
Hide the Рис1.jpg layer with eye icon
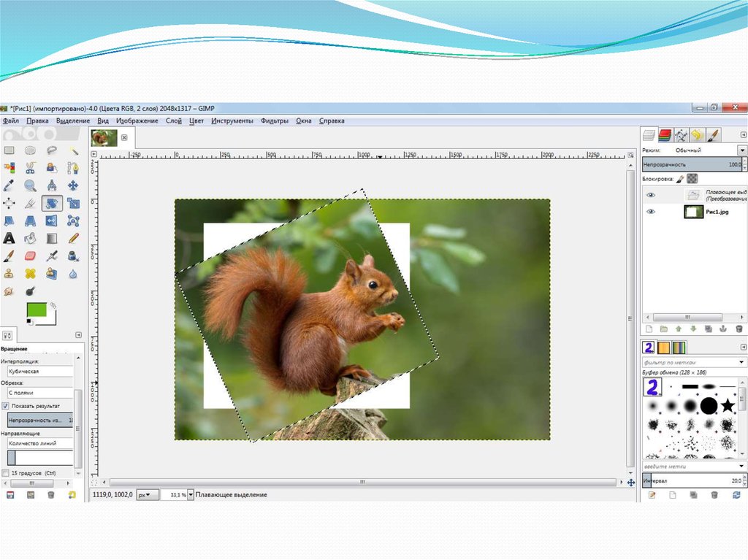651,212
